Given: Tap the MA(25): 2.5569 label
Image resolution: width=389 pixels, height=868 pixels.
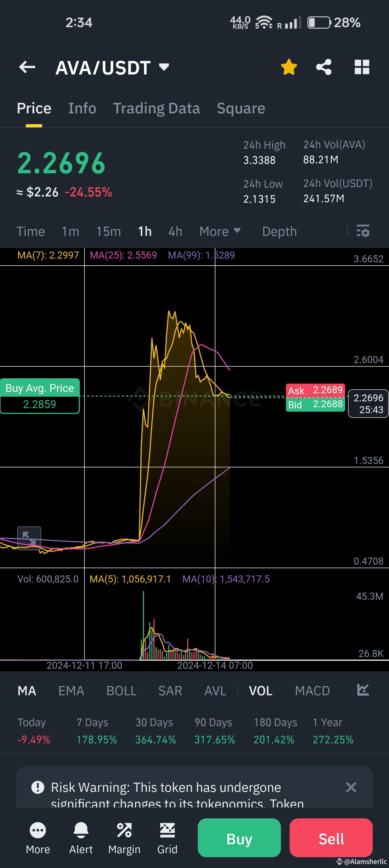Looking at the screenshot, I should [123, 255].
